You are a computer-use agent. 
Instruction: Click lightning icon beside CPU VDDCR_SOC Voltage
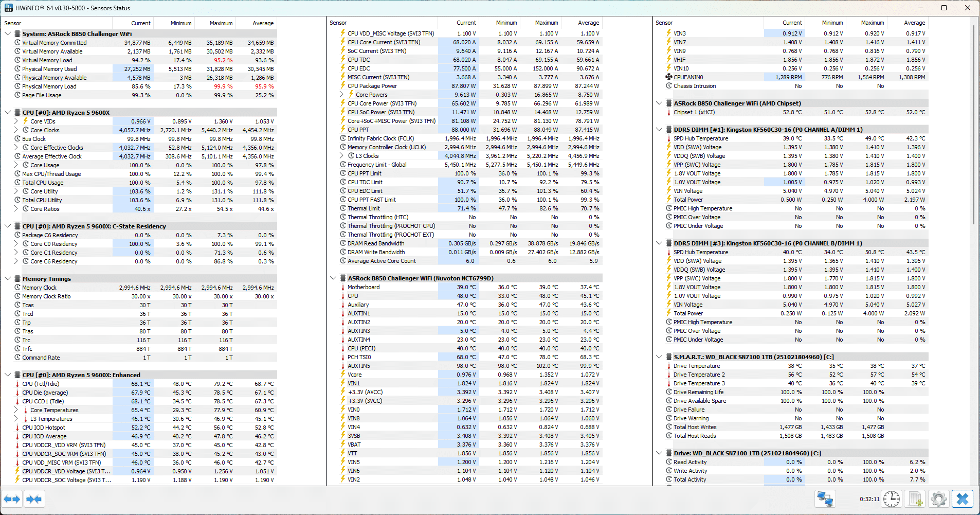[x=17, y=480]
